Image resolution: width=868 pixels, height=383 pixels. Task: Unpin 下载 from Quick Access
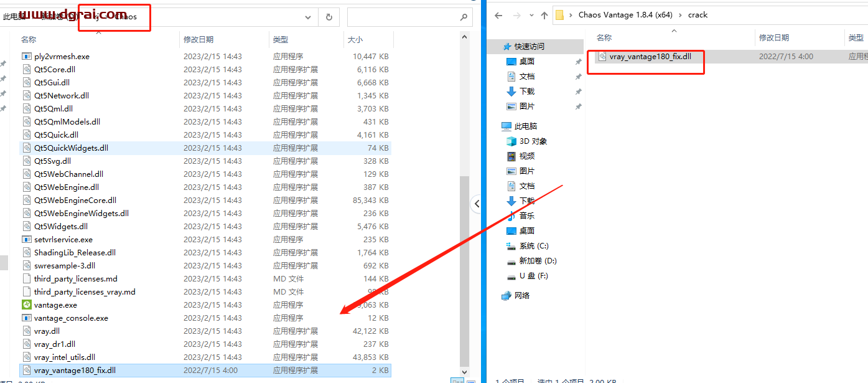pos(578,91)
